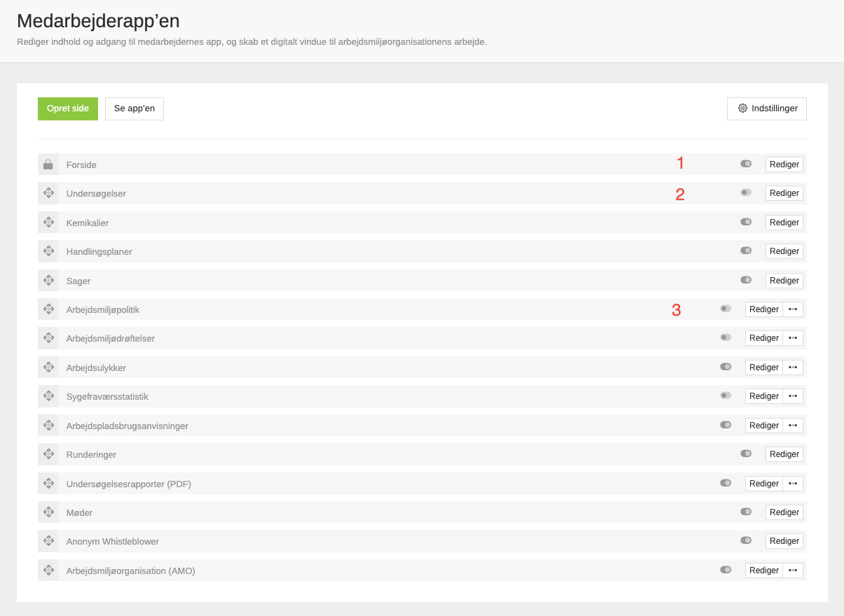Toggle the Handlingsplaner page switch
This screenshot has height=616, width=844.
(x=746, y=251)
